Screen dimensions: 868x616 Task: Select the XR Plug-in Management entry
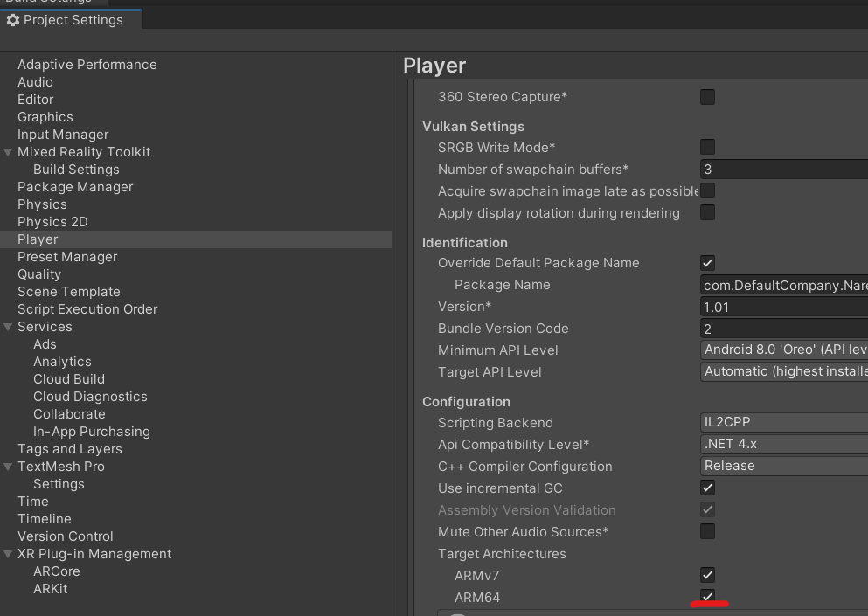(94, 554)
